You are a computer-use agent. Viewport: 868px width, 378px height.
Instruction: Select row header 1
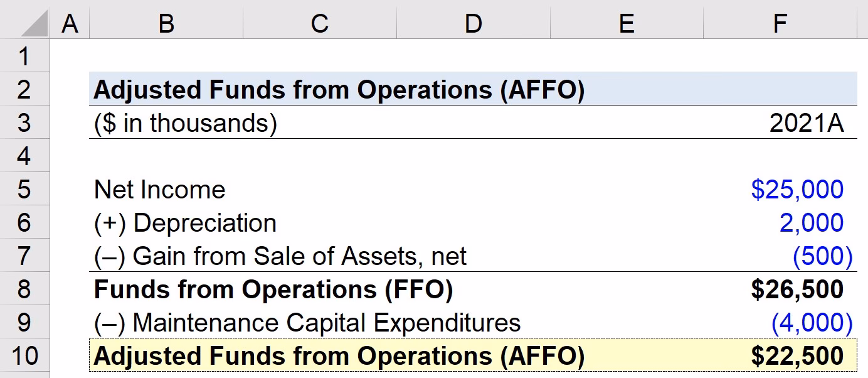[25, 56]
